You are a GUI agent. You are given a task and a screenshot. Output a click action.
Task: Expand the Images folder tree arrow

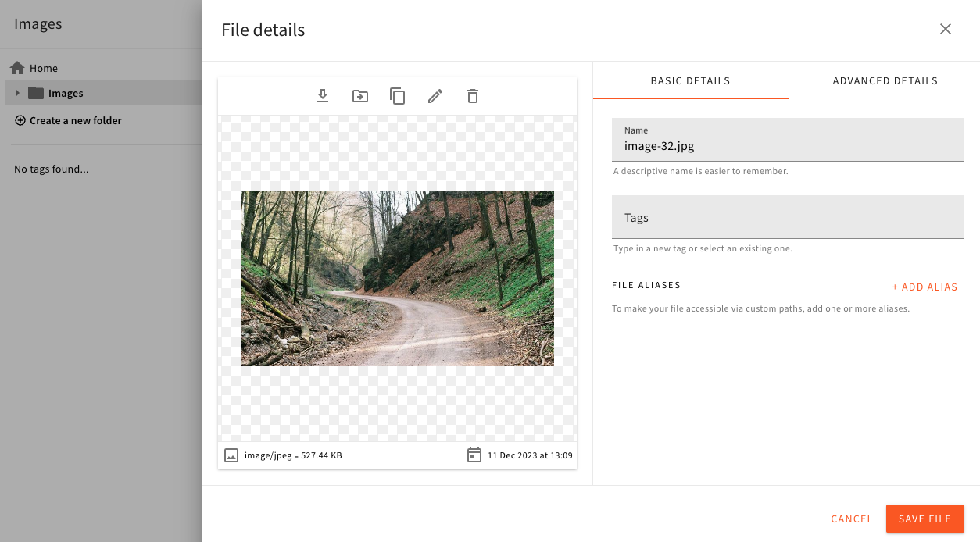click(x=17, y=93)
